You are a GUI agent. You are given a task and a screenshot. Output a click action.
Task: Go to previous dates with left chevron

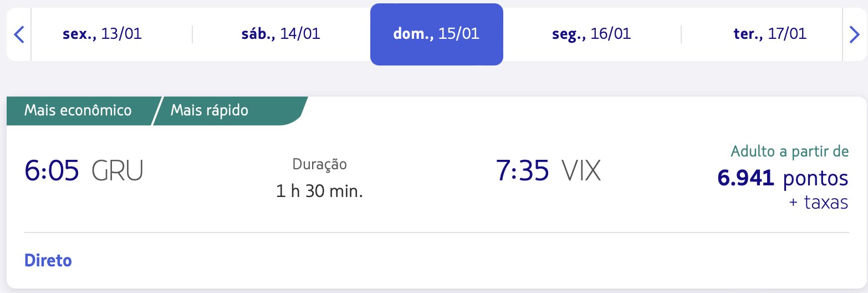click(19, 34)
